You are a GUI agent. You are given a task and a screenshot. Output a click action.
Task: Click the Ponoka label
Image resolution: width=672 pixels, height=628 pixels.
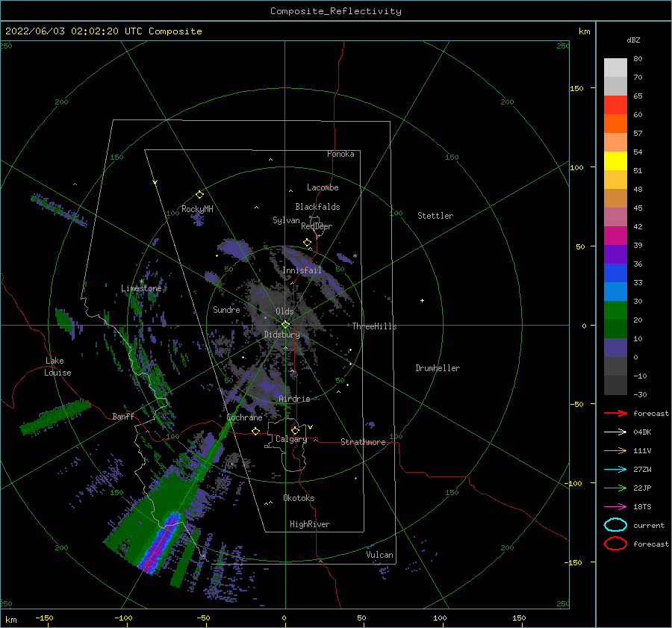point(340,154)
